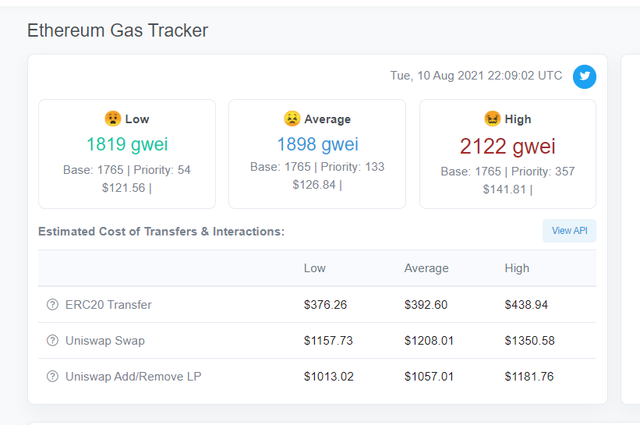This screenshot has height=425, width=640.
Task: Click the $141.81 high cost value
Action: click(x=504, y=189)
